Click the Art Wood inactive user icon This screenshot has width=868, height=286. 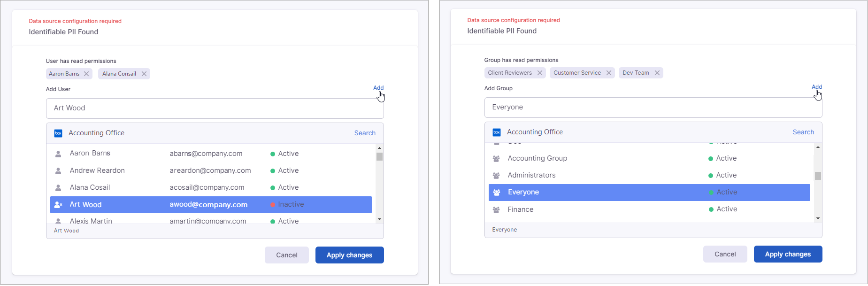click(x=58, y=205)
